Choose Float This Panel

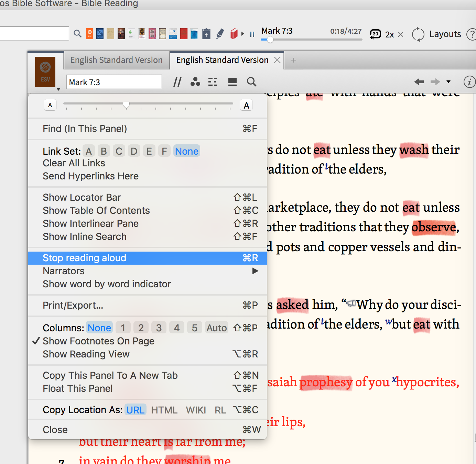tap(148, 388)
